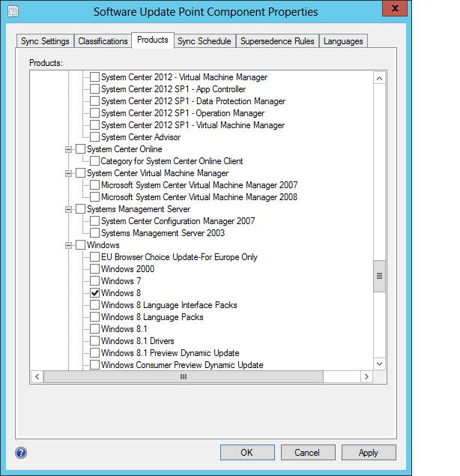460x476 pixels.
Task: Select System Center 2012 SP1 - Operation Manager label
Action: coord(183,113)
